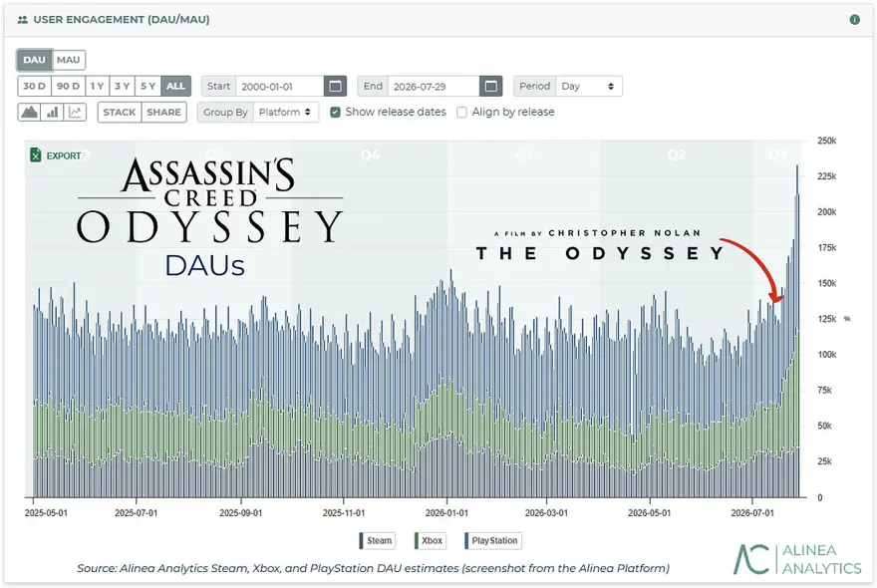
Task: Toggle Steam series in legend
Action: [x=377, y=540]
